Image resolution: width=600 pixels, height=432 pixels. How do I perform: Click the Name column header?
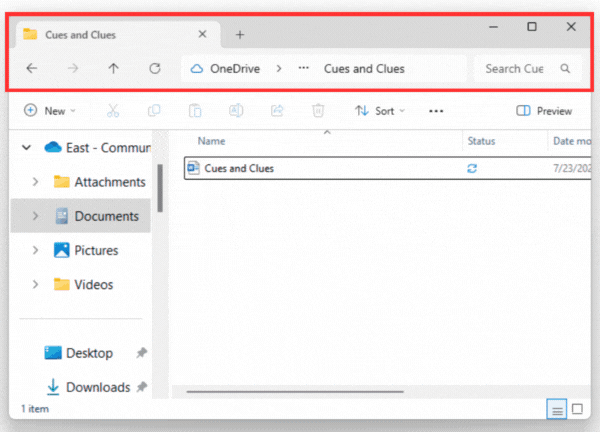click(x=212, y=141)
